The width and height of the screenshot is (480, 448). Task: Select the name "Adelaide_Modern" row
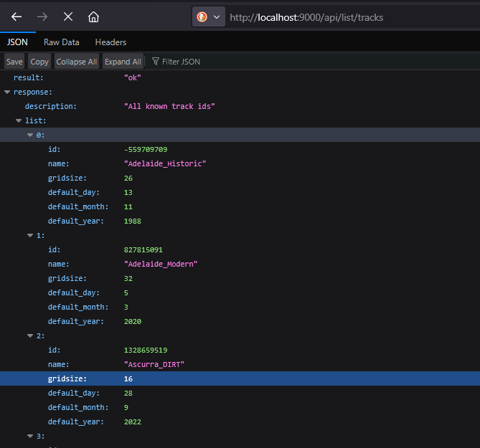coord(240,264)
